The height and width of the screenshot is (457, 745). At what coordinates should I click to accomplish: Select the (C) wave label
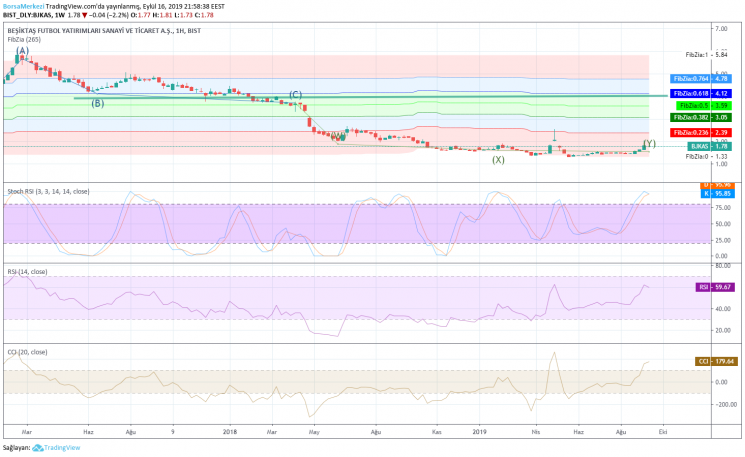click(x=296, y=95)
